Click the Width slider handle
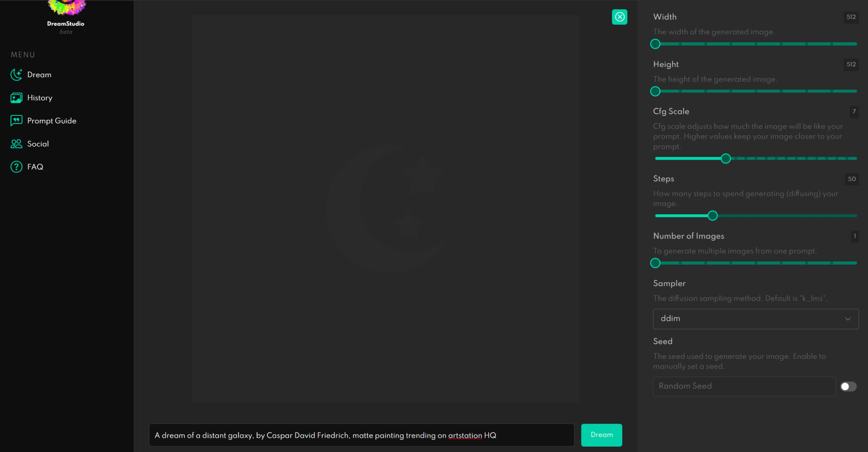868x452 pixels. 655,44
